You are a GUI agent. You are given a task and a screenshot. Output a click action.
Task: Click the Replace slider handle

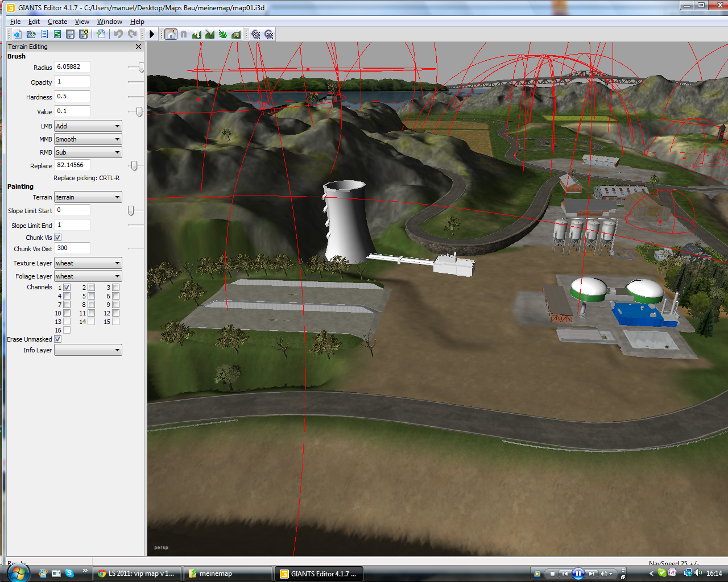pyautogui.click(x=134, y=166)
